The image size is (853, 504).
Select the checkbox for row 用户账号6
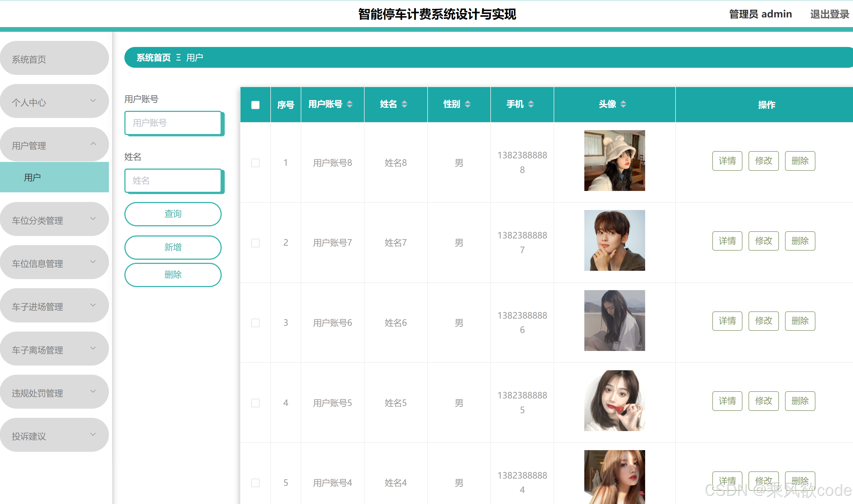pos(255,323)
